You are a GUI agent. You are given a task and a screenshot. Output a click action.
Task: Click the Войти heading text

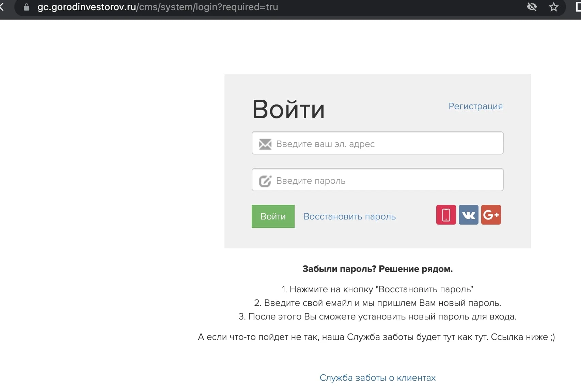[288, 109]
